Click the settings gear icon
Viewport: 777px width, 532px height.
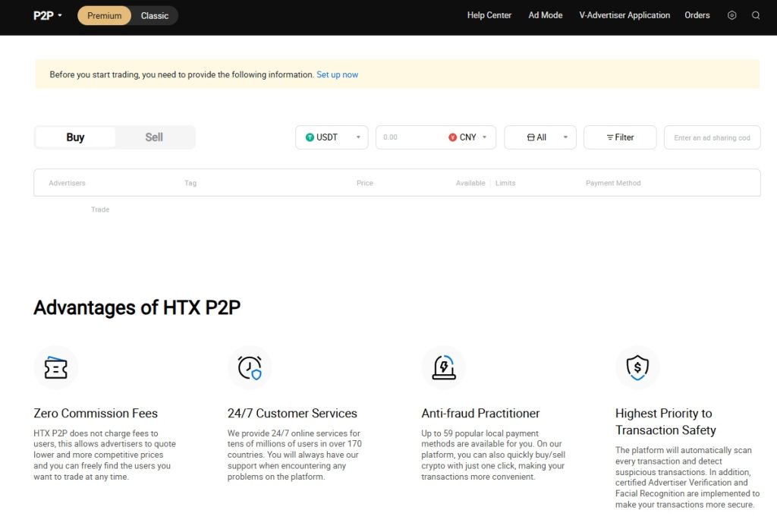(x=731, y=14)
